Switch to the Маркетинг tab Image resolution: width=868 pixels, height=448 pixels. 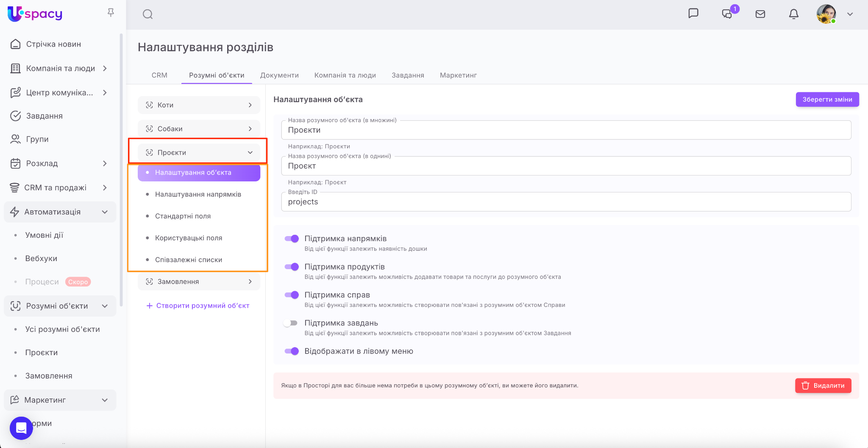pyautogui.click(x=458, y=75)
